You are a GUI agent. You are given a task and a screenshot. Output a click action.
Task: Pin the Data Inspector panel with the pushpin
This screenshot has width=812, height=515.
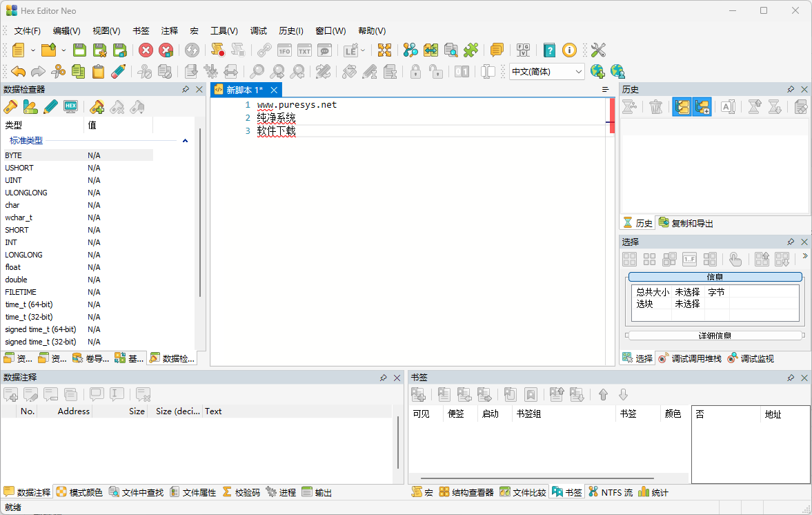pyautogui.click(x=185, y=89)
